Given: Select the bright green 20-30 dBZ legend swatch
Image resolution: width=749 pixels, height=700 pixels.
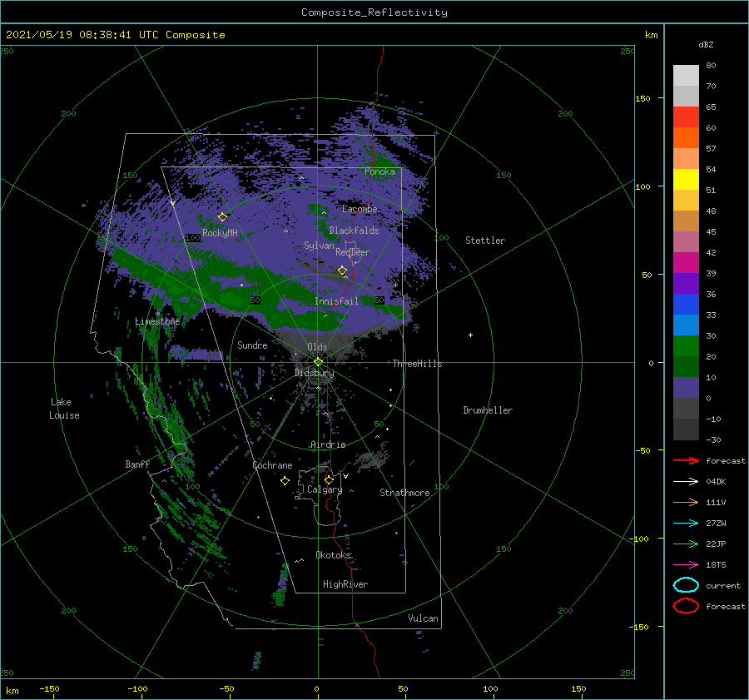Looking at the screenshot, I should point(686,346).
